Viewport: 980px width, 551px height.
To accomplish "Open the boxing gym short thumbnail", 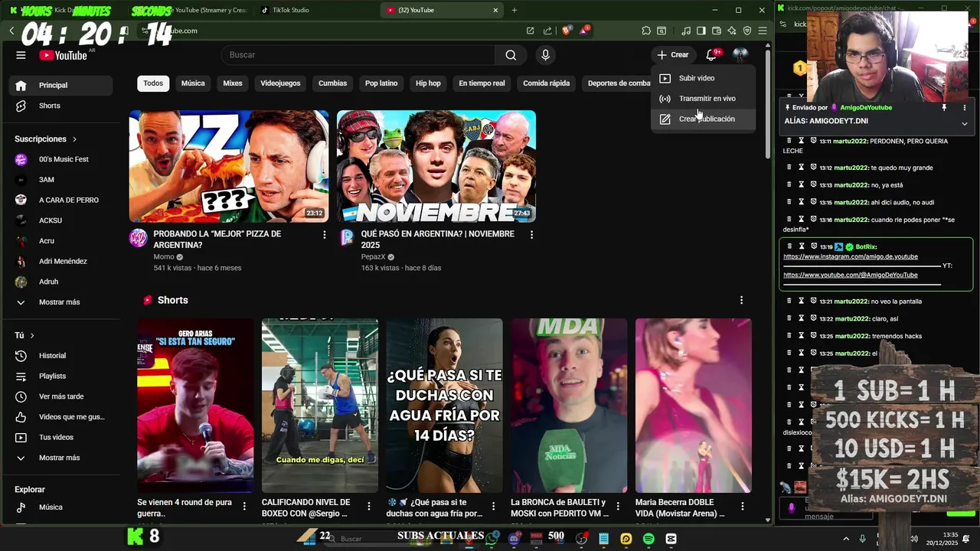I will coord(320,406).
